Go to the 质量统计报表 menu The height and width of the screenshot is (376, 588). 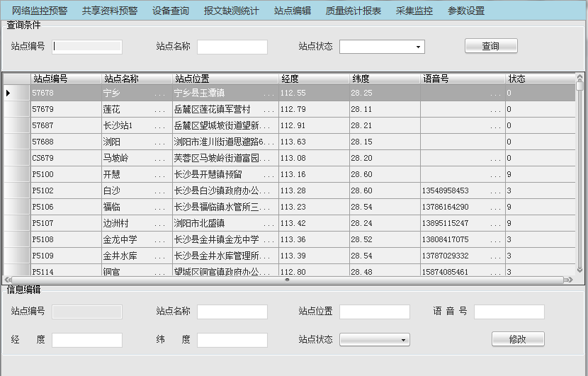(354, 11)
